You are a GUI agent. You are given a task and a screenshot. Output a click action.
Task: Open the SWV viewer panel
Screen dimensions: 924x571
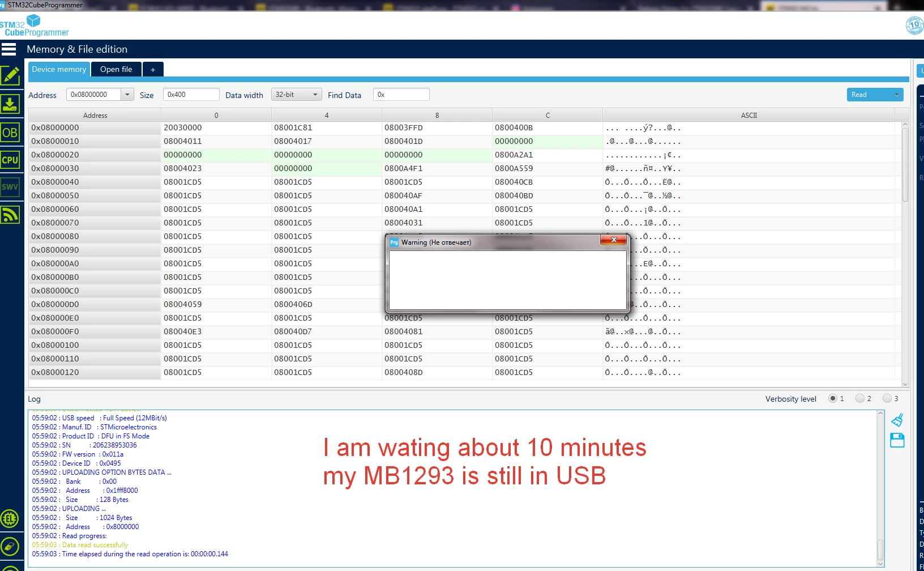[x=10, y=187]
